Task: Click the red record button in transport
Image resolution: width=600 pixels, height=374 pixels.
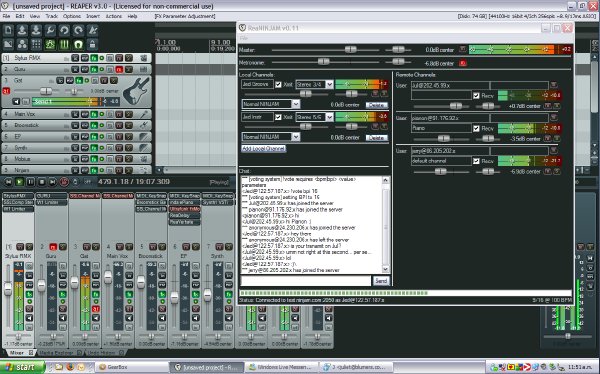Action: pos(64,182)
